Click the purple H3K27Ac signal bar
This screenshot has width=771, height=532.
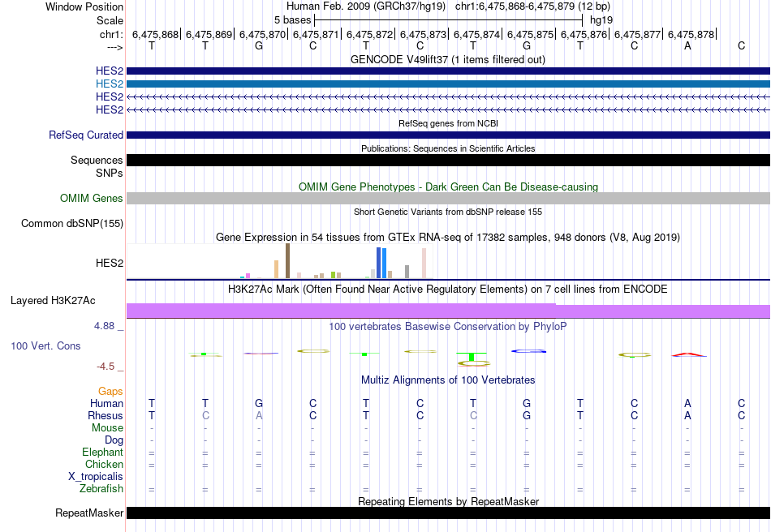click(449, 311)
